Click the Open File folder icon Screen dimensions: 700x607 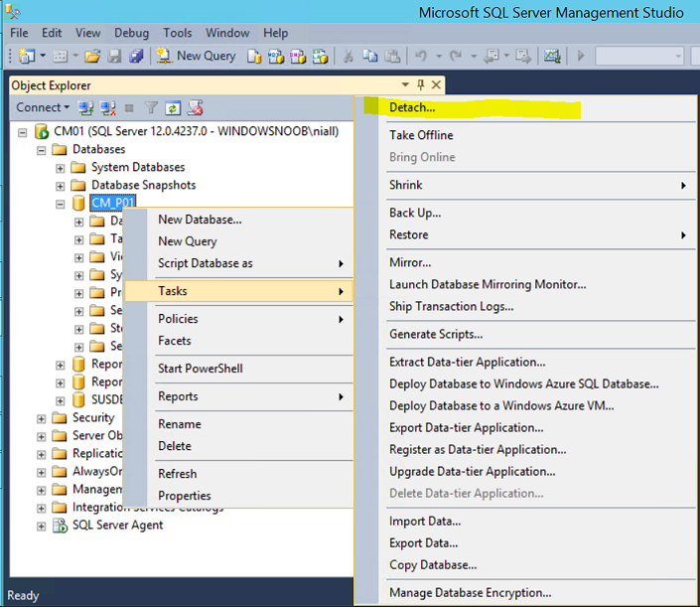(92, 56)
